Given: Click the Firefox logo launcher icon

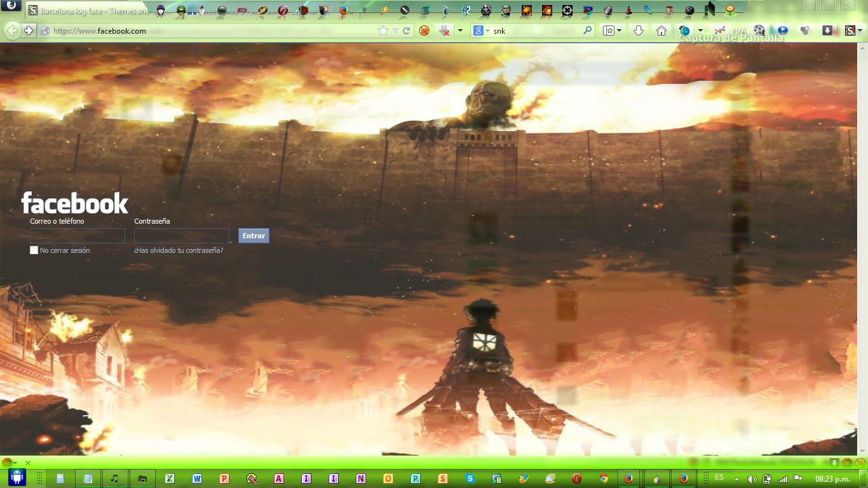Looking at the screenshot, I should pos(343,10).
